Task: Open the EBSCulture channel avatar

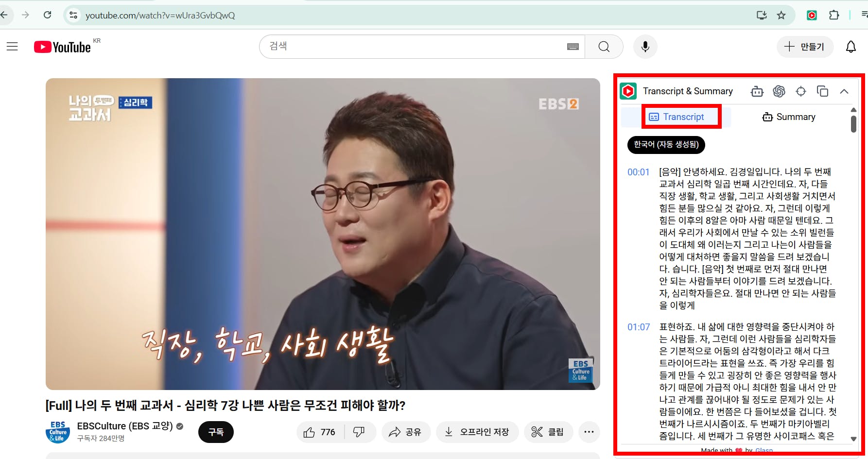Action: click(58, 432)
